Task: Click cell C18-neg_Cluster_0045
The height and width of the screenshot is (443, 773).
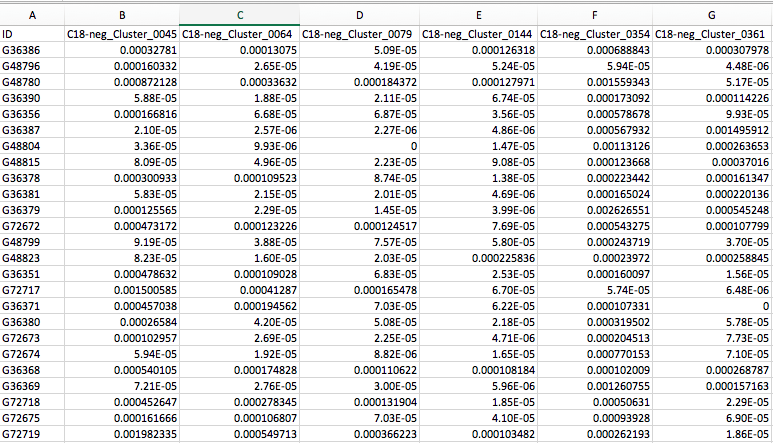Action: click(122, 34)
